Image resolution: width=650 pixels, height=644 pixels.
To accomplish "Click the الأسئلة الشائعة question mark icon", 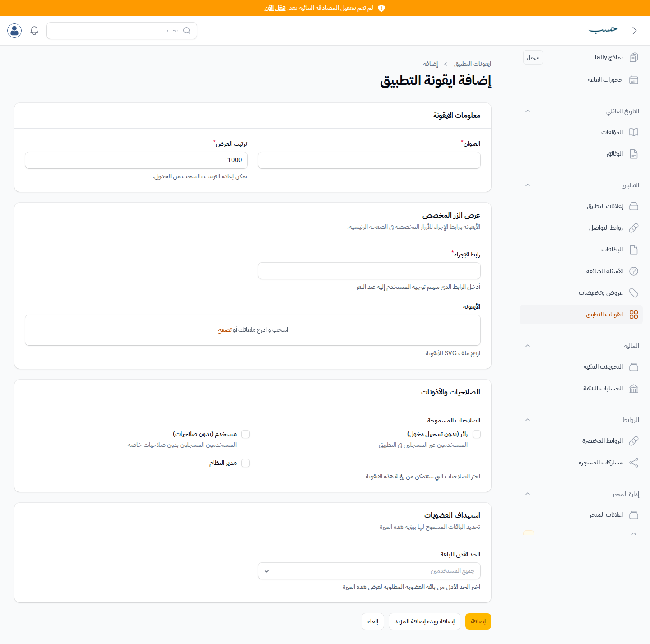I will click(x=634, y=271).
